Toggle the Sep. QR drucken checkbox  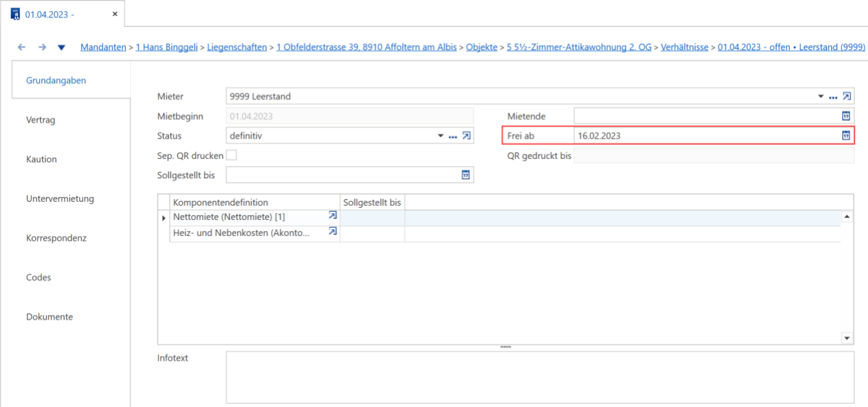[232, 155]
